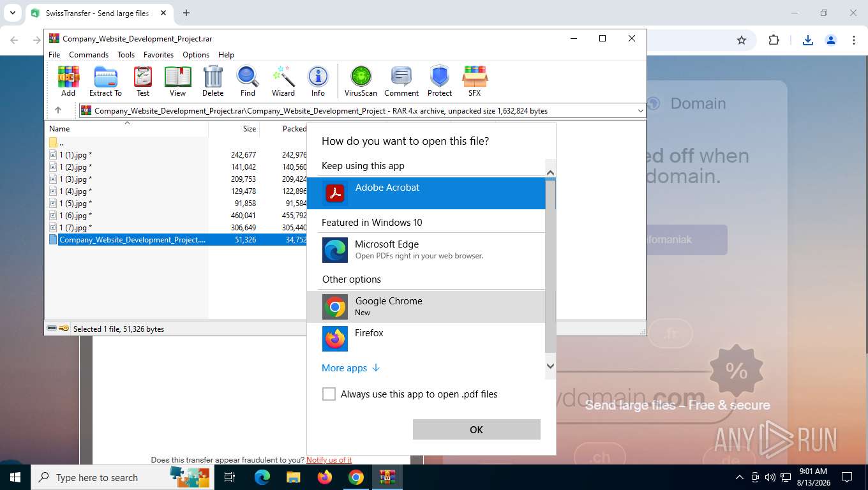Open the parent folder '..' entry
868x490 pixels.
click(x=56, y=143)
